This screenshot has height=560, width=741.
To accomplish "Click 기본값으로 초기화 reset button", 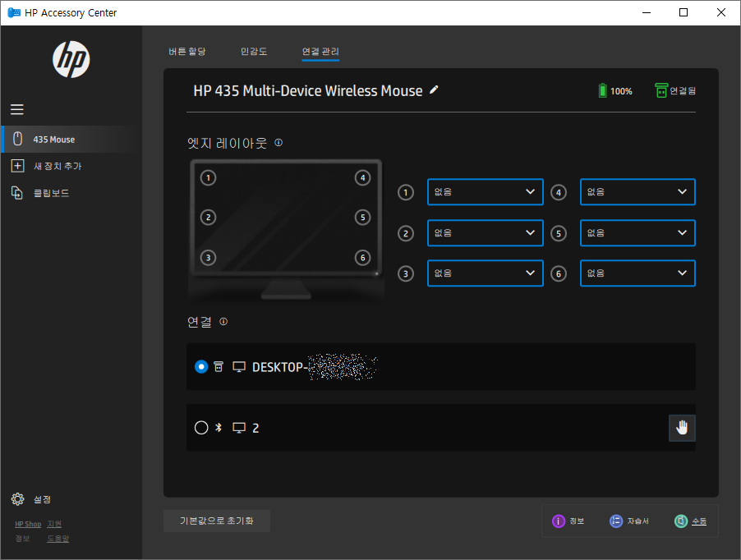I will (217, 521).
